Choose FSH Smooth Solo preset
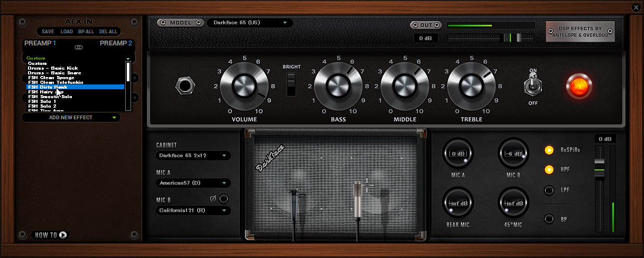Viewport: 644px width, 258px height. point(76,97)
